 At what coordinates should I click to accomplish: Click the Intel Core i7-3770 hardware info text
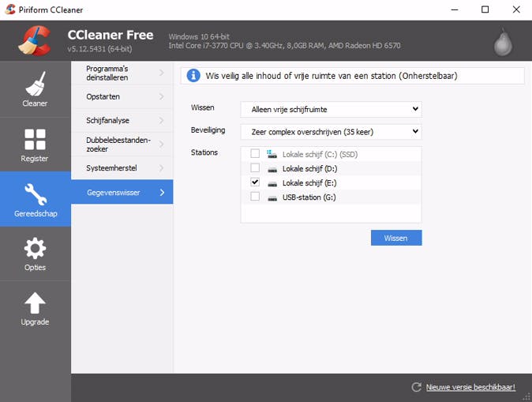[x=284, y=46]
